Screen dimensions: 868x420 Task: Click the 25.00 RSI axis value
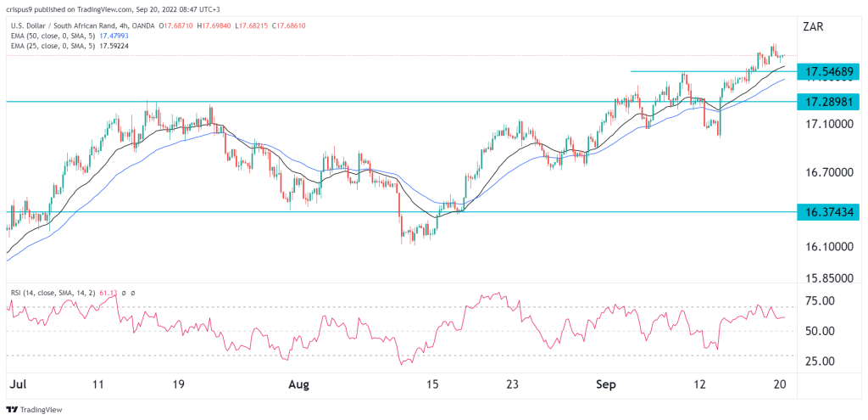click(820, 361)
